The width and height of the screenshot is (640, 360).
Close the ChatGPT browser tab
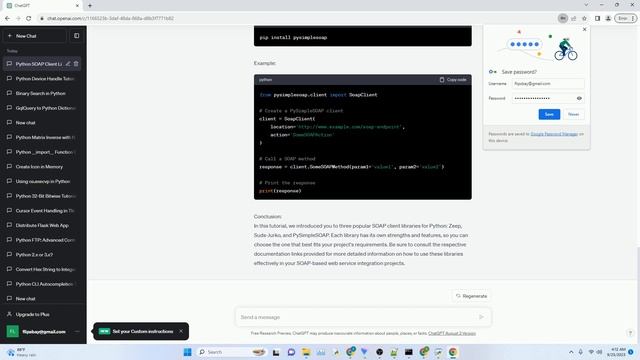[x=77, y=6]
